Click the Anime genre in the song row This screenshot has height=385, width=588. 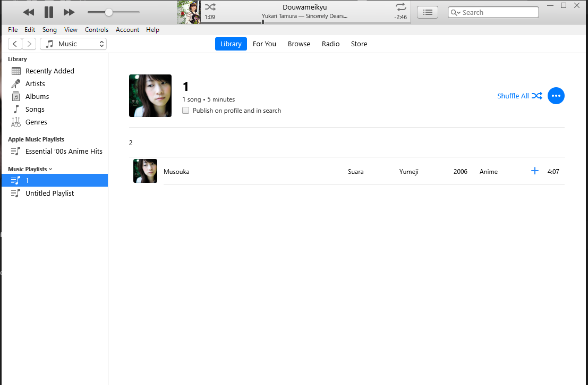[x=489, y=171]
